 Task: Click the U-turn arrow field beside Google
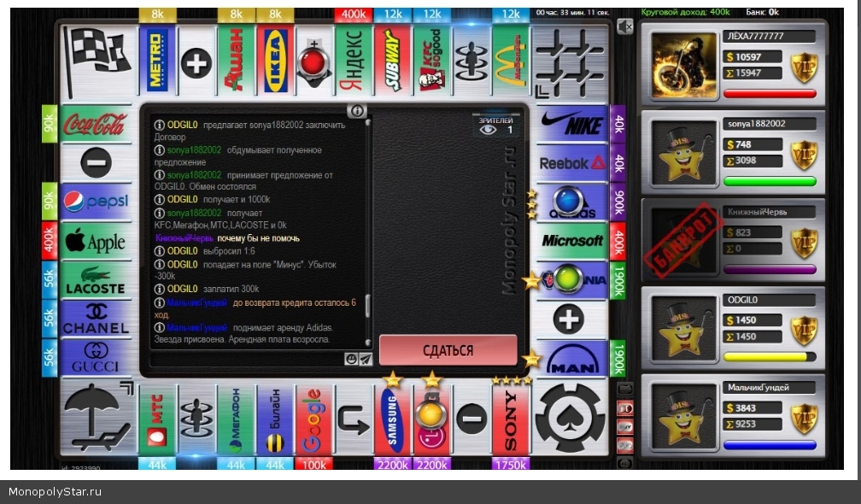click(354, 420)
